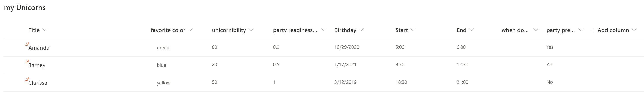Open the Clarissa list item

click(x=38, y=83)
